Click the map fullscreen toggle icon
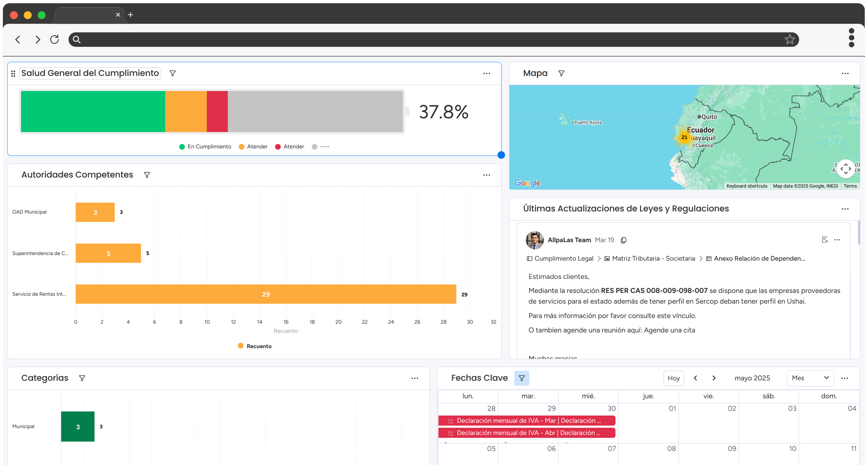868x465 pixels. point(845,169)
